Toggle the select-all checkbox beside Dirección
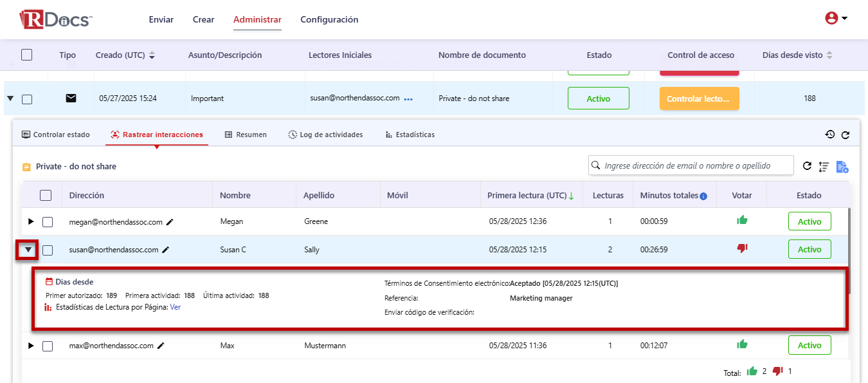 tap(46, 195)
